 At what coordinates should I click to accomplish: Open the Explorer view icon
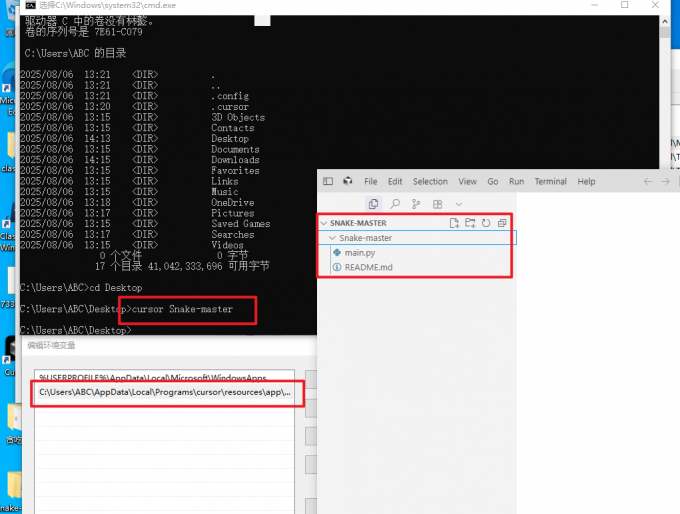pos(374,204)
